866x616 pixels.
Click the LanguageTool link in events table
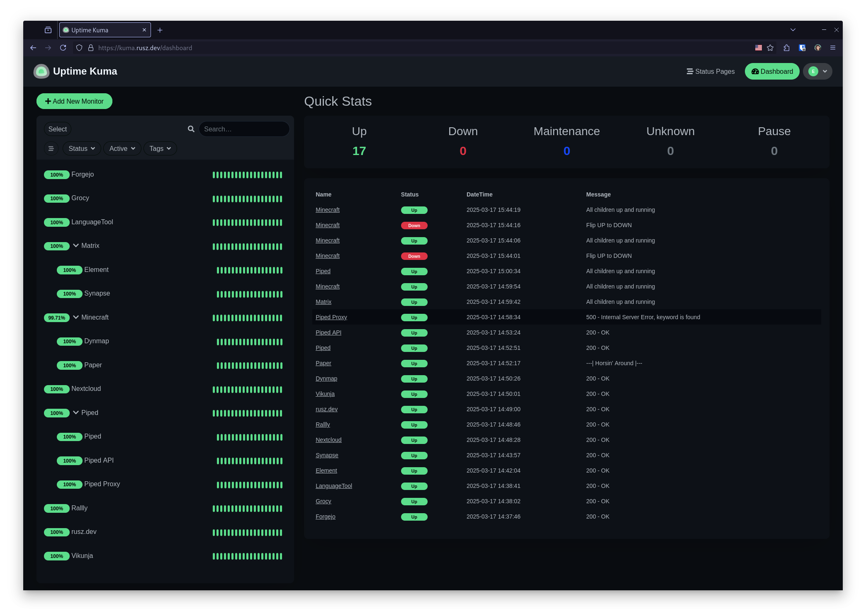coord(333,486)
